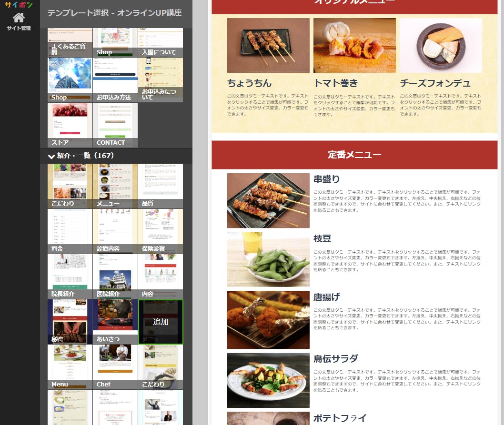The image size is (504, 425).
Task: Click the 唐揚げ fried chicken photo
Action: pyautogui.click(x=268, y=320)
